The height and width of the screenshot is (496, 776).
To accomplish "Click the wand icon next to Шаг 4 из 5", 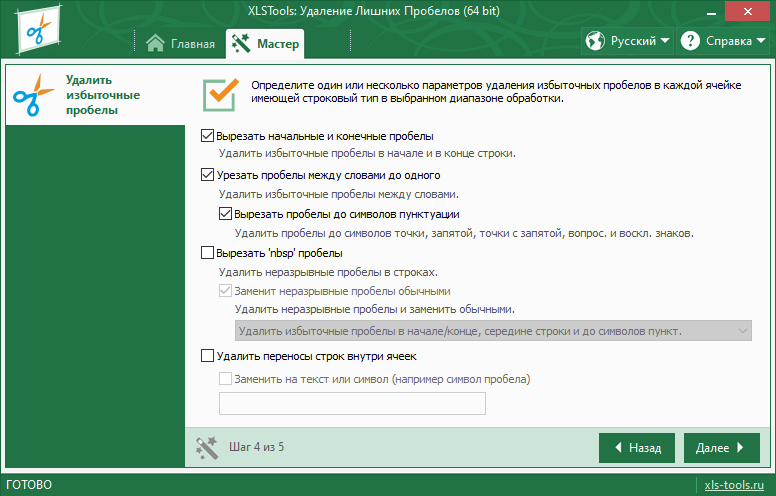I will pyautogui.click(x=206, y=448).
